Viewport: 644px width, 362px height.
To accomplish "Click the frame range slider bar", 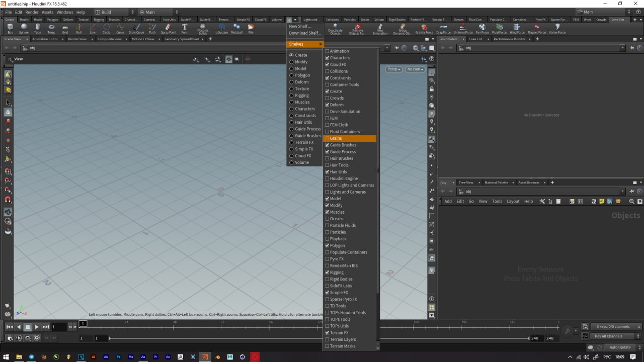I will pos(319,338).
